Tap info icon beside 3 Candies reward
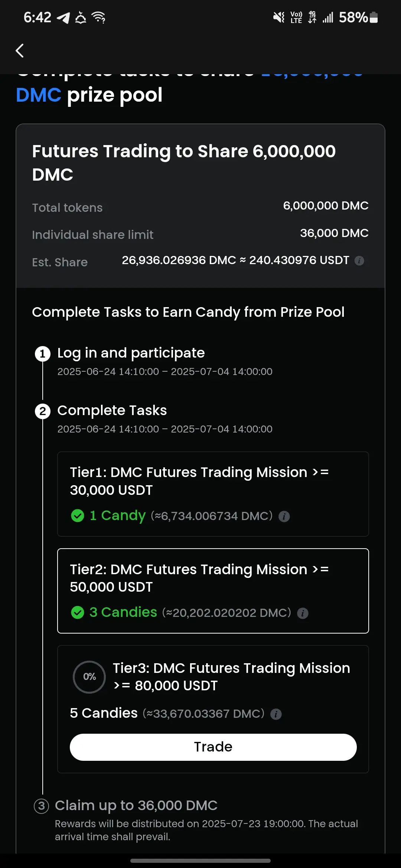Viewport: 401px width, 868px height. tap(303, 613)
